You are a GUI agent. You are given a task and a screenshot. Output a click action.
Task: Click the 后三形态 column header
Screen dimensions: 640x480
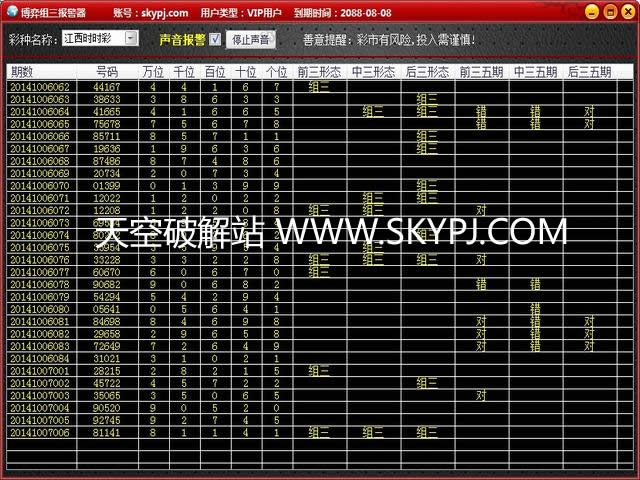coord(427,72)
